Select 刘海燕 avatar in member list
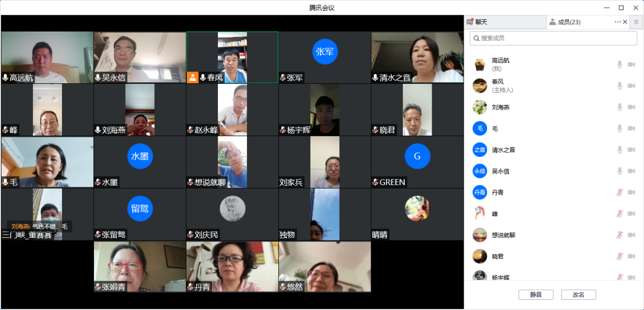Screen dimensions: 644x310 480,107
